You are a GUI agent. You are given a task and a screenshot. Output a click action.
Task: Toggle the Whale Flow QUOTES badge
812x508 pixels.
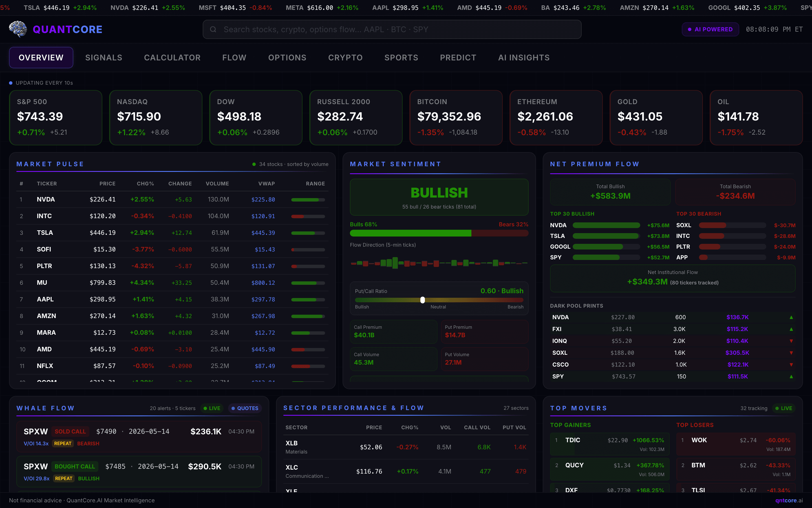(x=245, y=408)
